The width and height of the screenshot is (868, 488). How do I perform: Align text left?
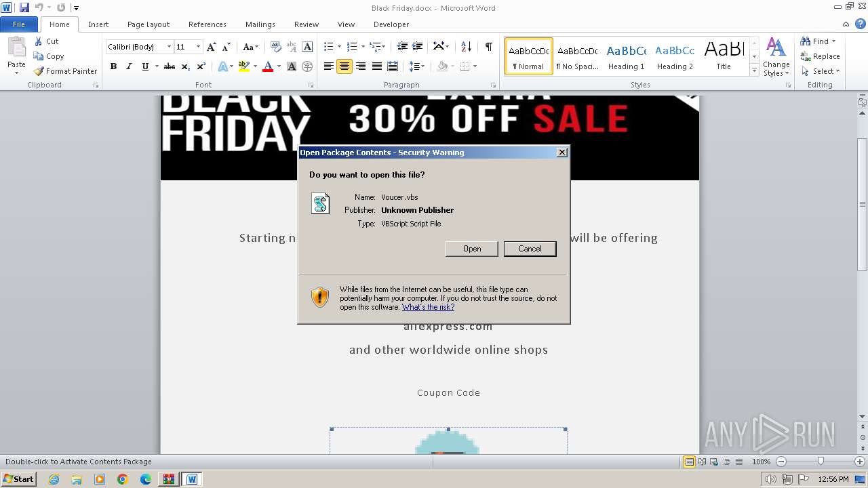[x=329, y=66]
